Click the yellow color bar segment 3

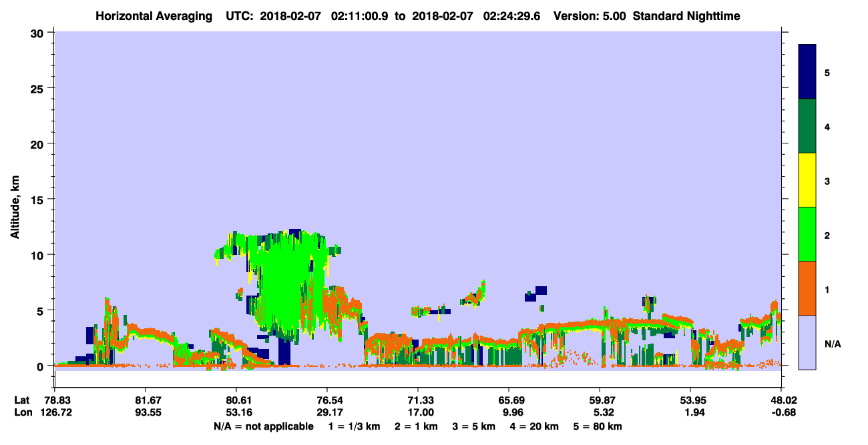(807, 180)
